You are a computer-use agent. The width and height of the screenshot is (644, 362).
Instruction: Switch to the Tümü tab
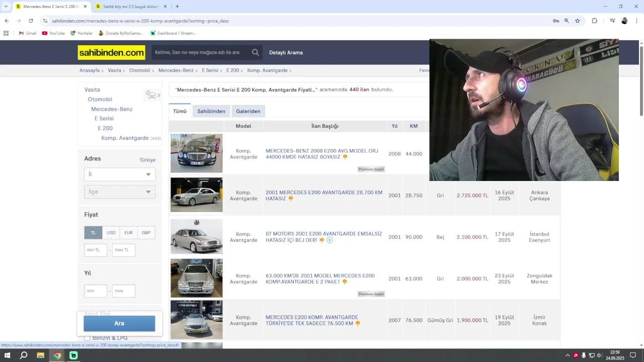180,111
